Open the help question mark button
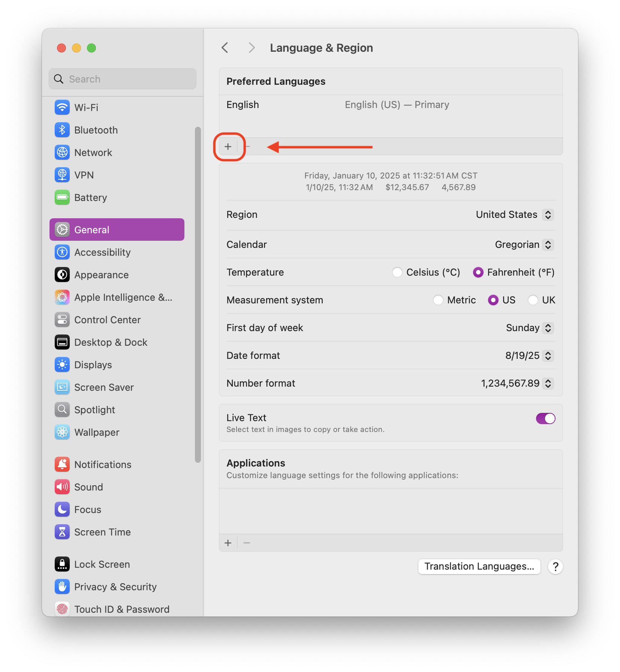Viewport: 620px width, 672px height. (x=556, y=567)
